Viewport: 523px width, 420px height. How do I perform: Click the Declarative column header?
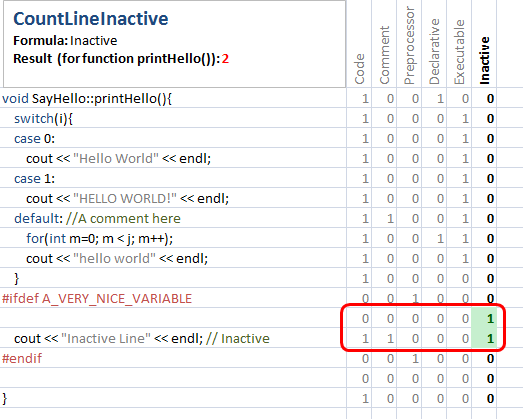point(434,51)
